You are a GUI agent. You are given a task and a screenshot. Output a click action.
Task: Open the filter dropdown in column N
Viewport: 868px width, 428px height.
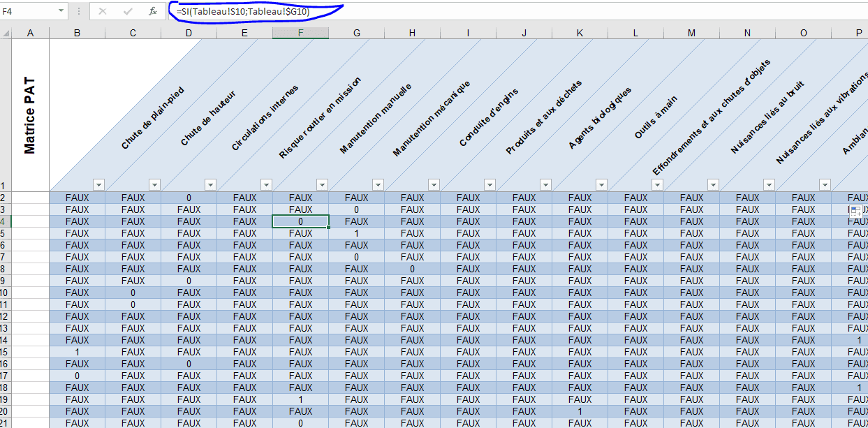(x=769, y=185)
